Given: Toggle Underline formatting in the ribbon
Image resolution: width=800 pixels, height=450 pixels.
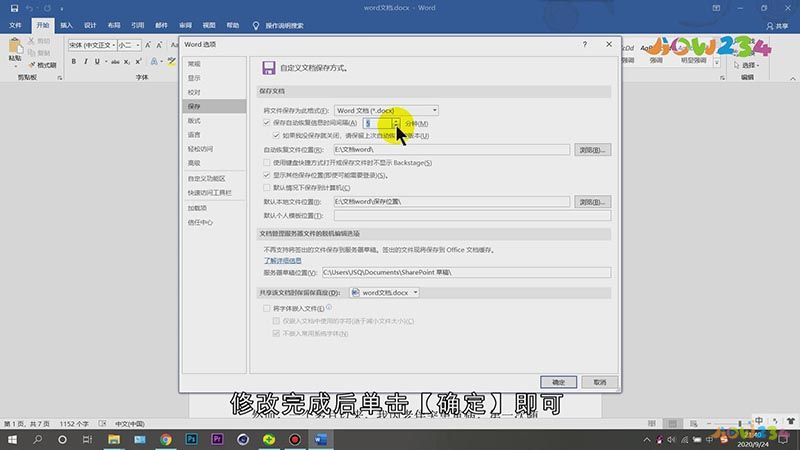Looking at the screenshot, I should tap(97, 61).
